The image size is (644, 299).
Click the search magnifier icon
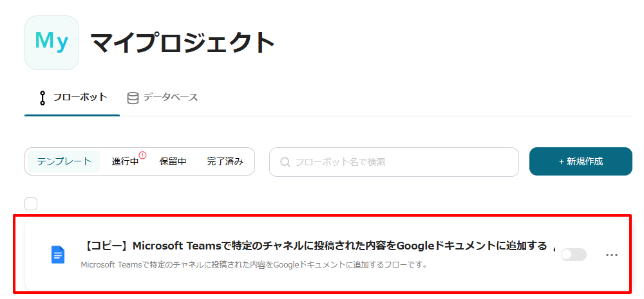pyautogui.click(x=285, y=162)
